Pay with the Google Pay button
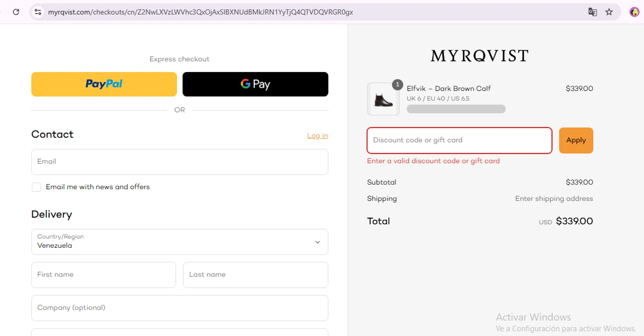 pos(255,84)
